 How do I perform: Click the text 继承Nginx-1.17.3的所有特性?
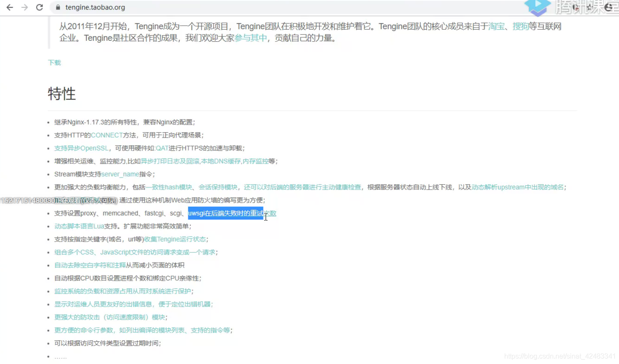(x=95, y=122)
